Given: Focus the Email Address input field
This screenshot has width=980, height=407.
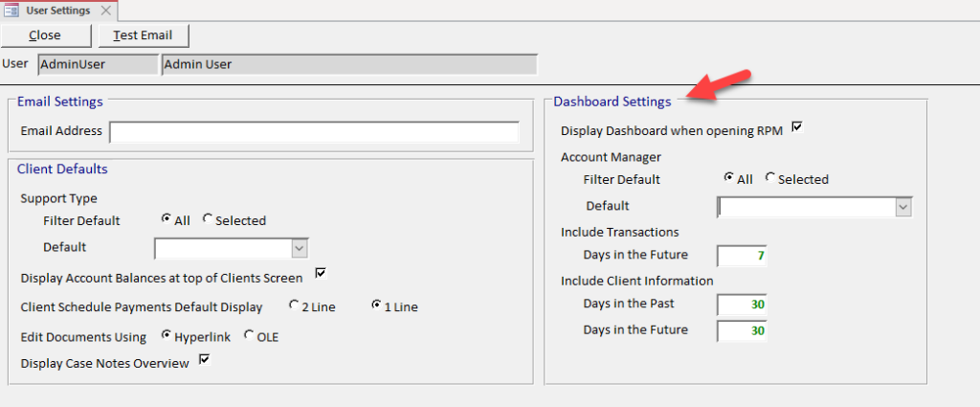Looking at the screenshot, I should point(314,132).
